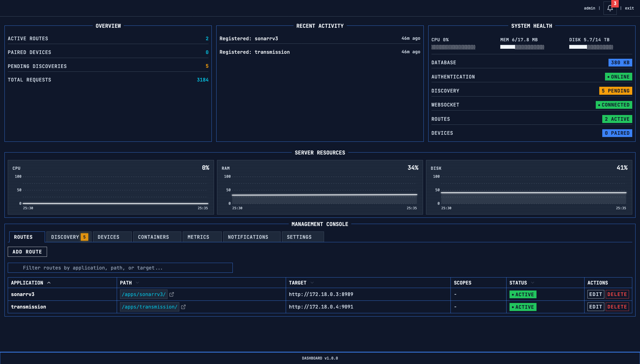
Task: Open the CONTAINERS tab
Action: (153, 237)
